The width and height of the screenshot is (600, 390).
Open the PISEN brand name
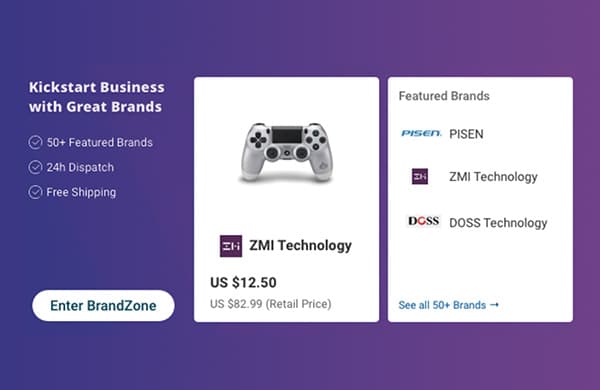tap(466, 134)
